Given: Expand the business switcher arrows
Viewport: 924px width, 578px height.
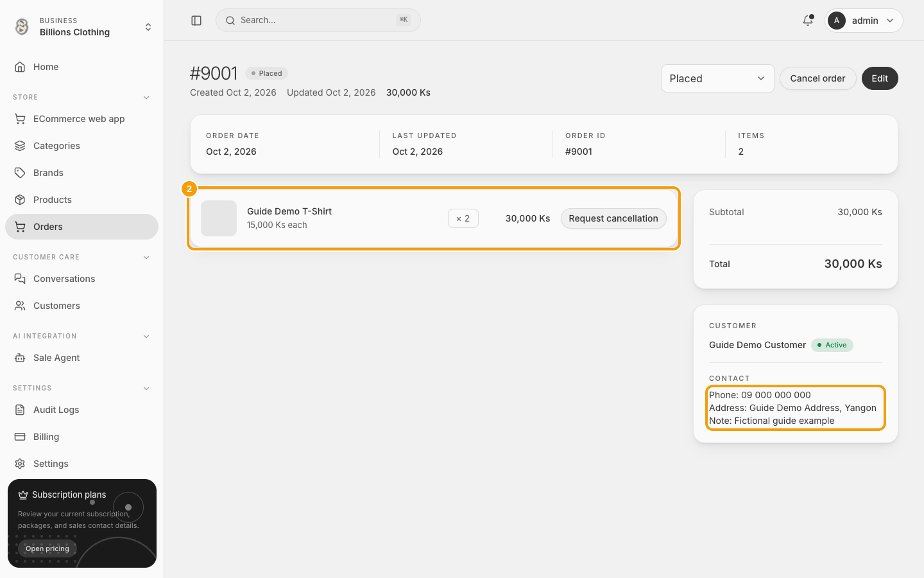Looking at the screenshot, I should 148,27.
